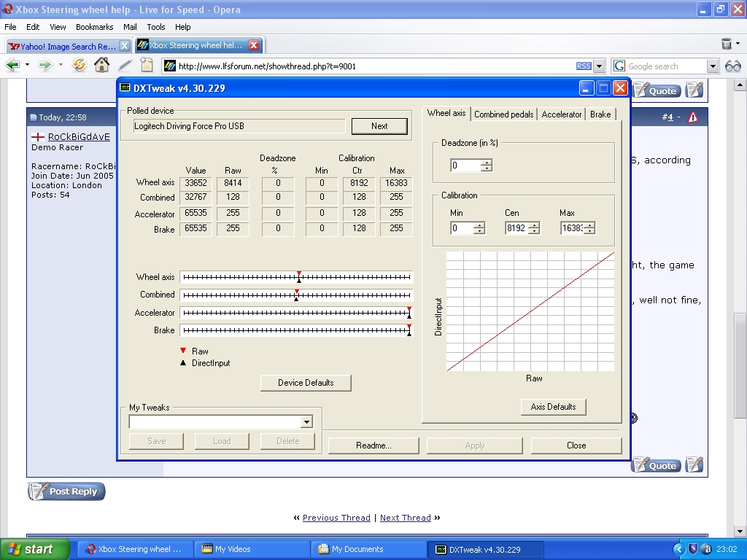Click the Device Defaults button
747x560 pixels.
(x=306, y=383)
